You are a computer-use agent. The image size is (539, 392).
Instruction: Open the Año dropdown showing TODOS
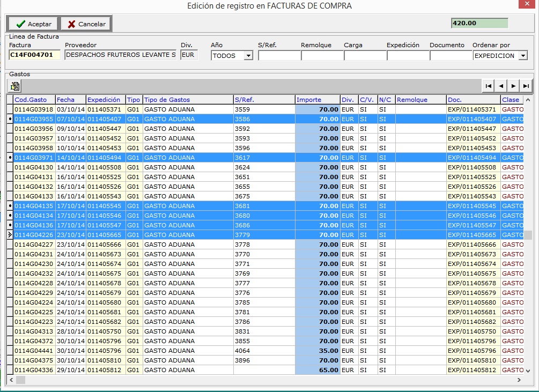point(248,56)
